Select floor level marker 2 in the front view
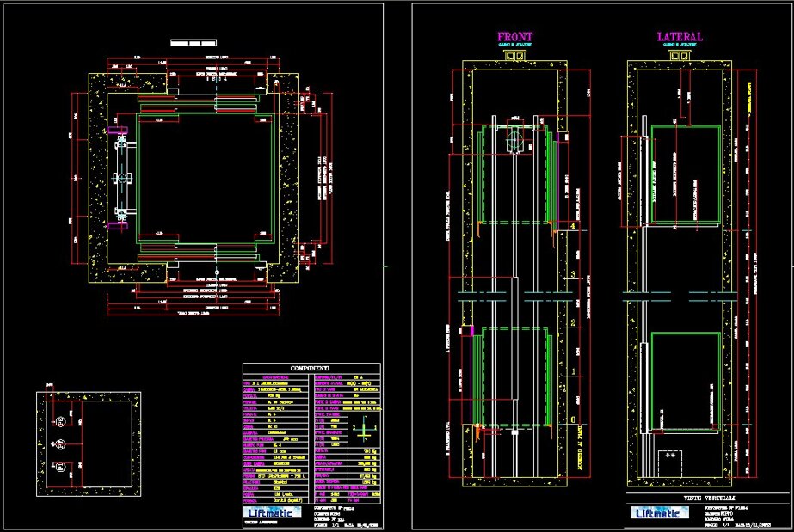Screen dimensions: 794x532 point(573,322)
